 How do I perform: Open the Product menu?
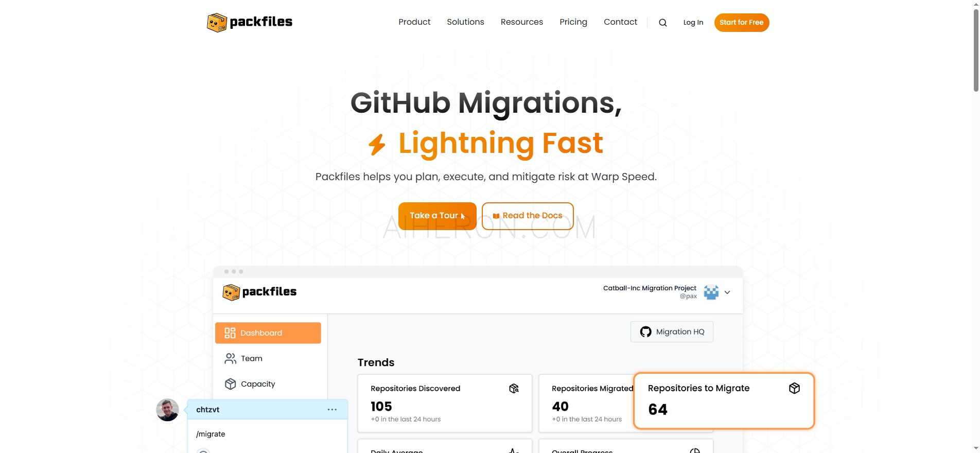click(x=414, y=22)
